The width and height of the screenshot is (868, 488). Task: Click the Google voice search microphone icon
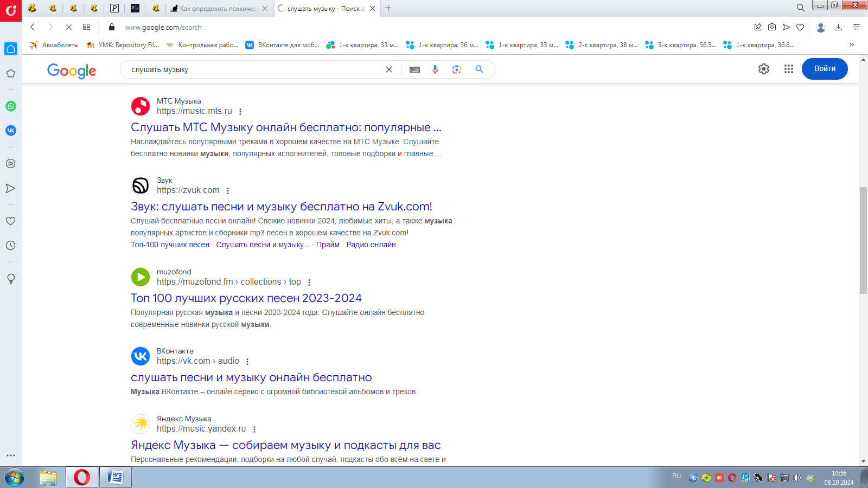click(x=435, y=69)
